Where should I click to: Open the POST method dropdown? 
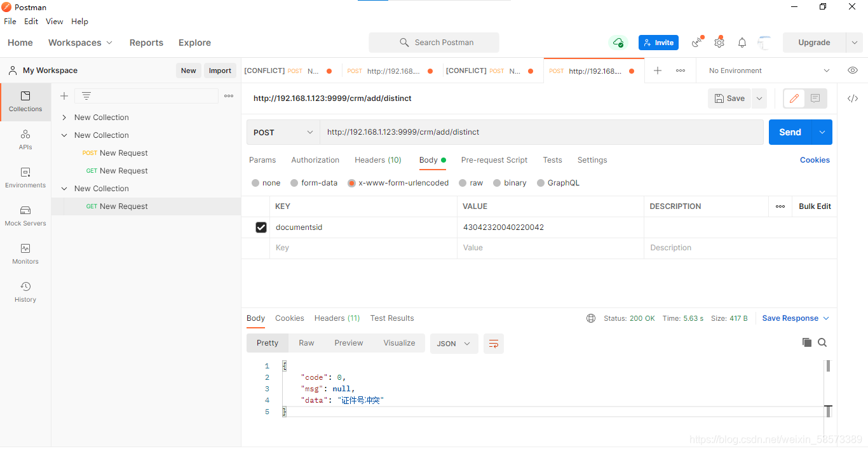point(283,132)
